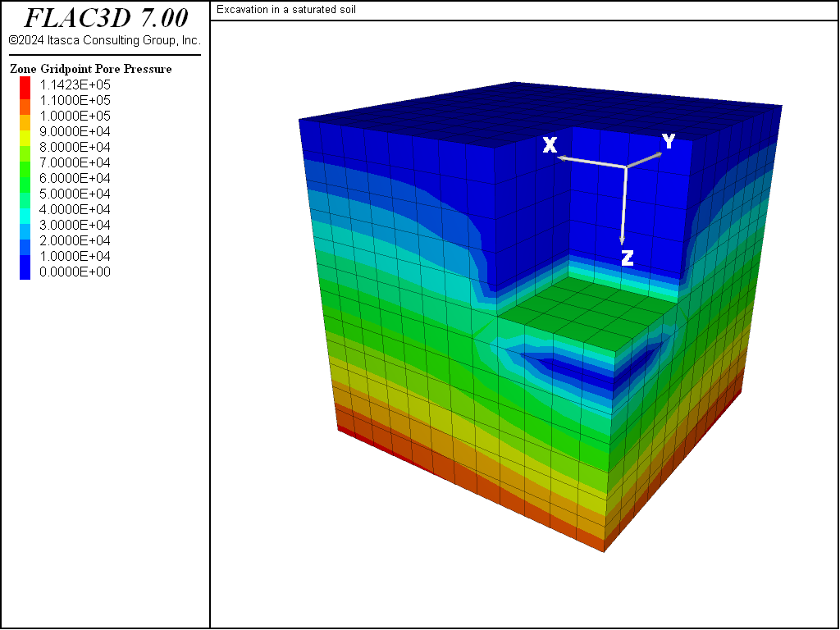Pick the green 6.0000E+04 legend color
Screen dimensions: 840x630
(x=25, y=177)
